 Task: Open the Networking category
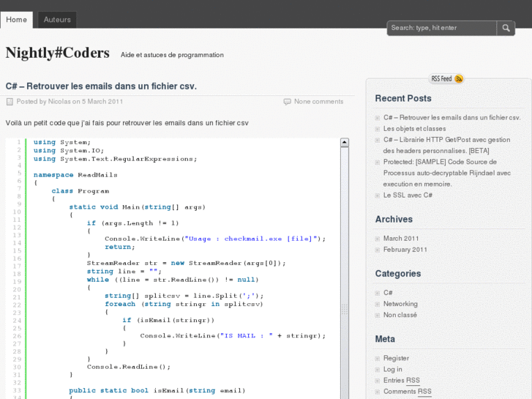[400, 304]
